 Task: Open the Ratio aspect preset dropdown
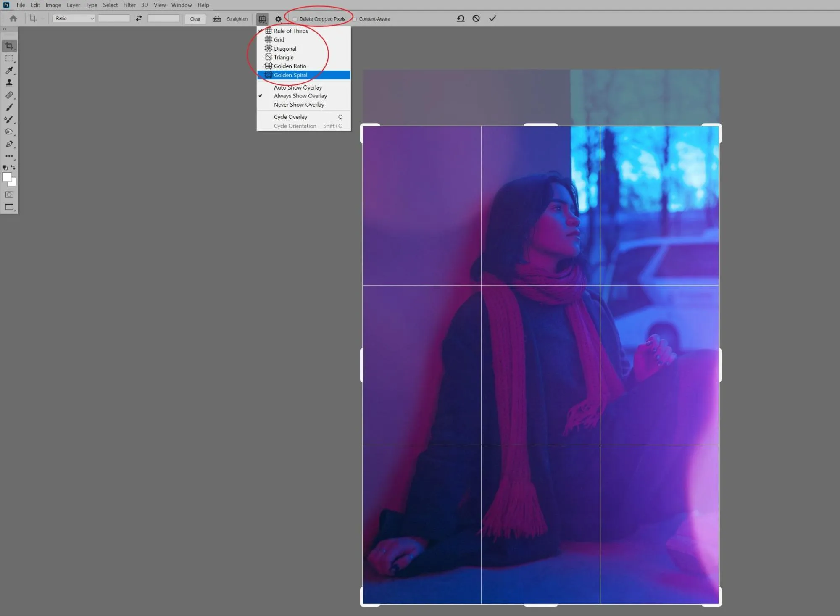click(x=74, y=18)
